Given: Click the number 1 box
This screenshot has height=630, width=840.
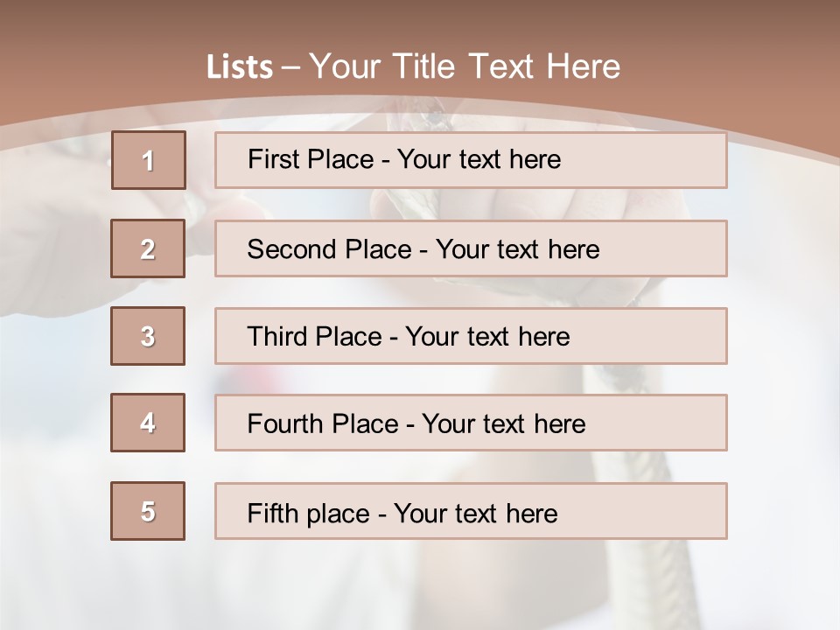Looking at the screenshot, I should click(x=149, y=160).
